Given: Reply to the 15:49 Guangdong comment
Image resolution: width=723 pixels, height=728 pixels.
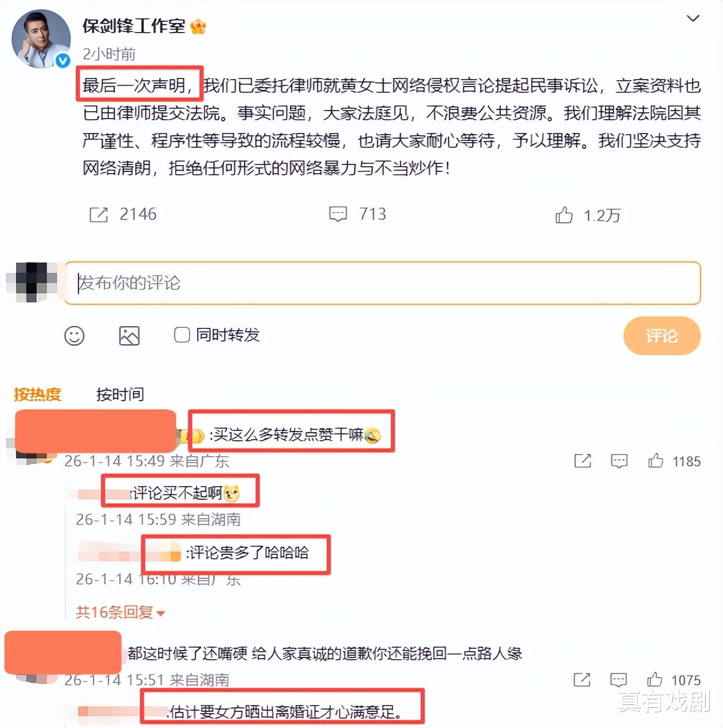Looking at the screenshot, I should 619,461.
